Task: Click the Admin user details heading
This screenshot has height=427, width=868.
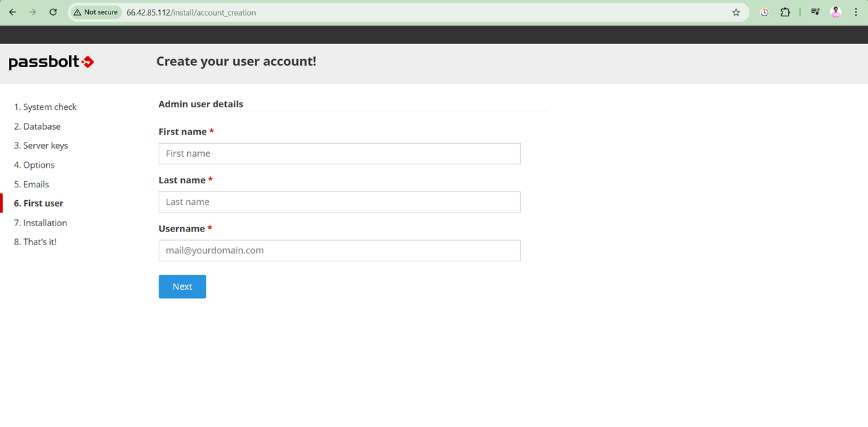Action: [x=201, y=104]
